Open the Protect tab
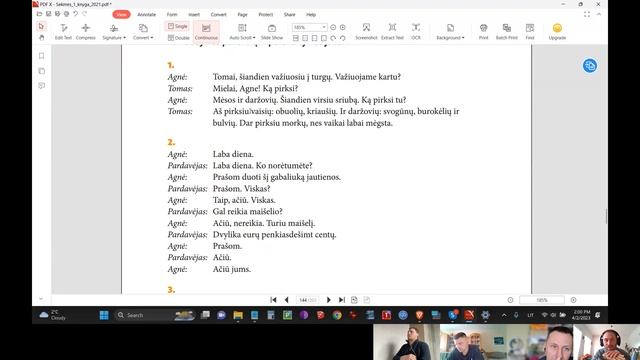Viewport: 640px width, 360px height. (x=266, y=14)
